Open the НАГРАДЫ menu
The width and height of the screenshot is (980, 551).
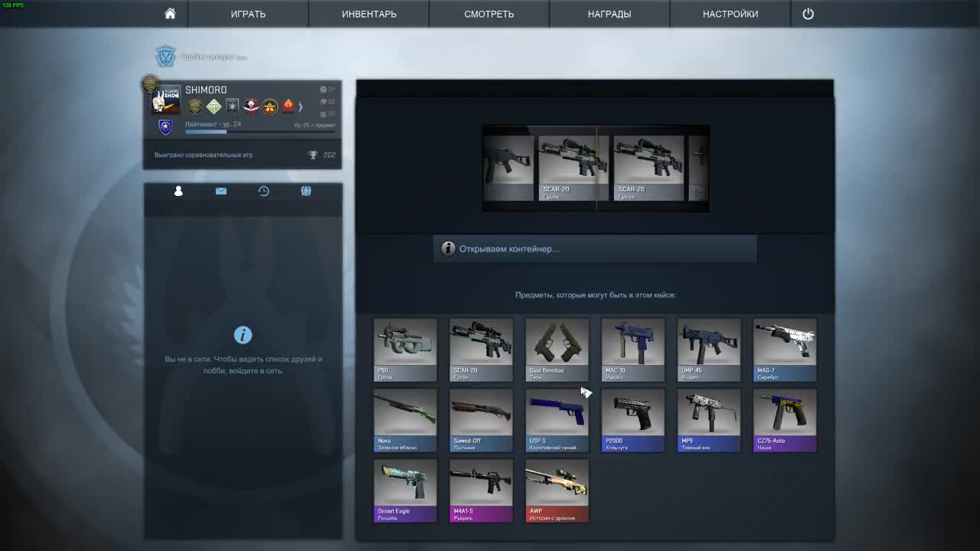click(609, 14)
